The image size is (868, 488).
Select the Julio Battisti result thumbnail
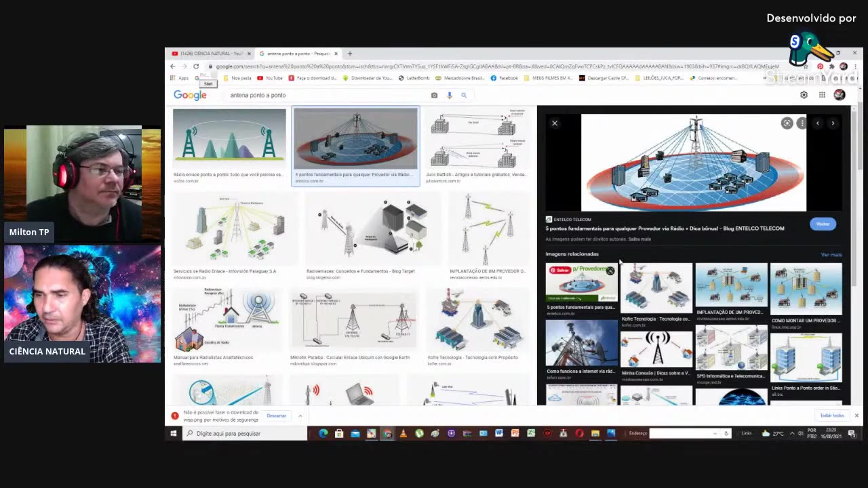click(477, 138)
